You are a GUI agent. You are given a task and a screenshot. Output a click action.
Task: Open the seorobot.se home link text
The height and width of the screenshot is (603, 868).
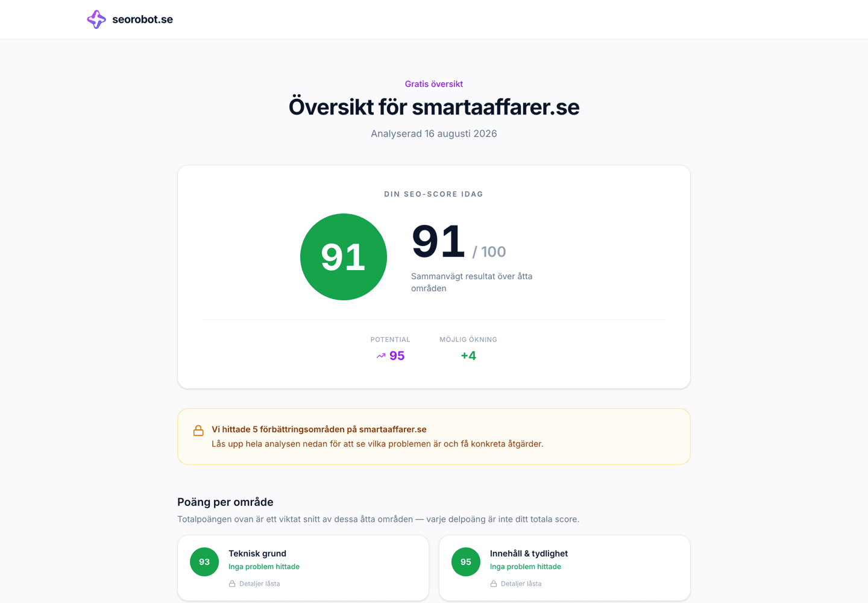(142, 19)
